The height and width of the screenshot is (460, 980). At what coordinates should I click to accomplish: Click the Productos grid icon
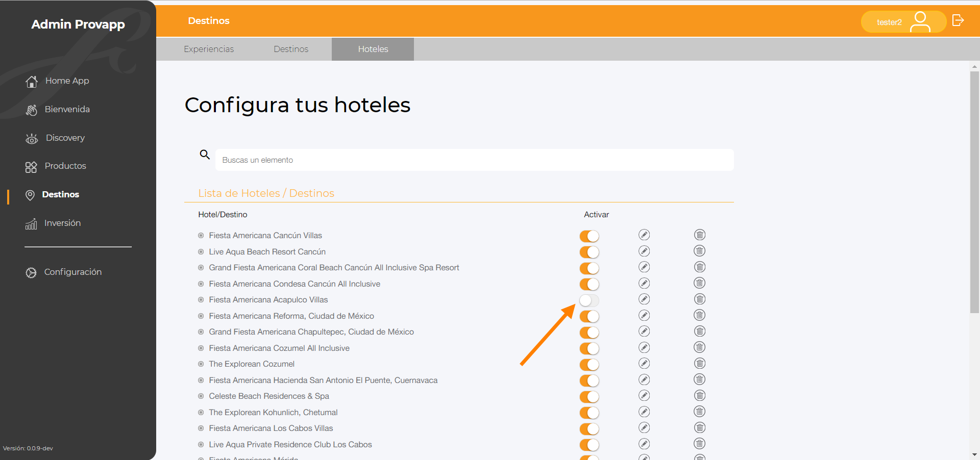[31, 167]
